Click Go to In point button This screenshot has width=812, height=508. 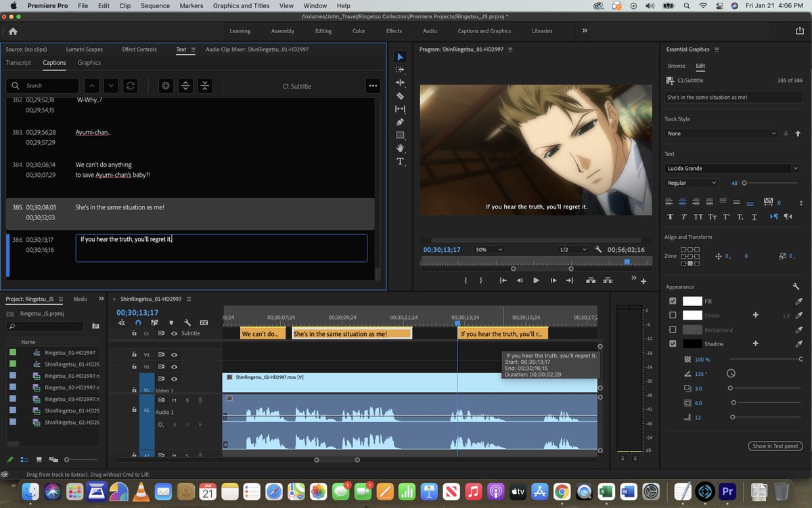[503, 280]
